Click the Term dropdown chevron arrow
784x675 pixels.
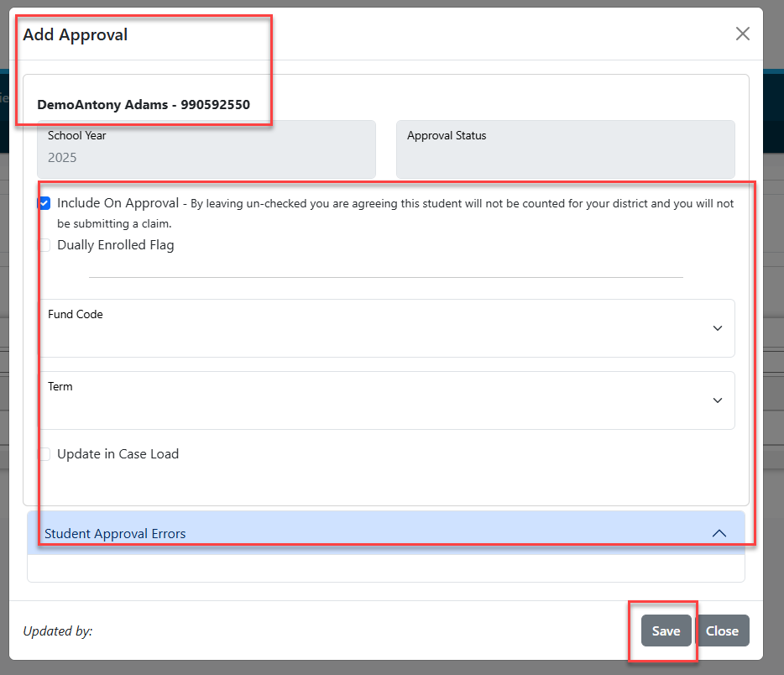coord(718,400)
